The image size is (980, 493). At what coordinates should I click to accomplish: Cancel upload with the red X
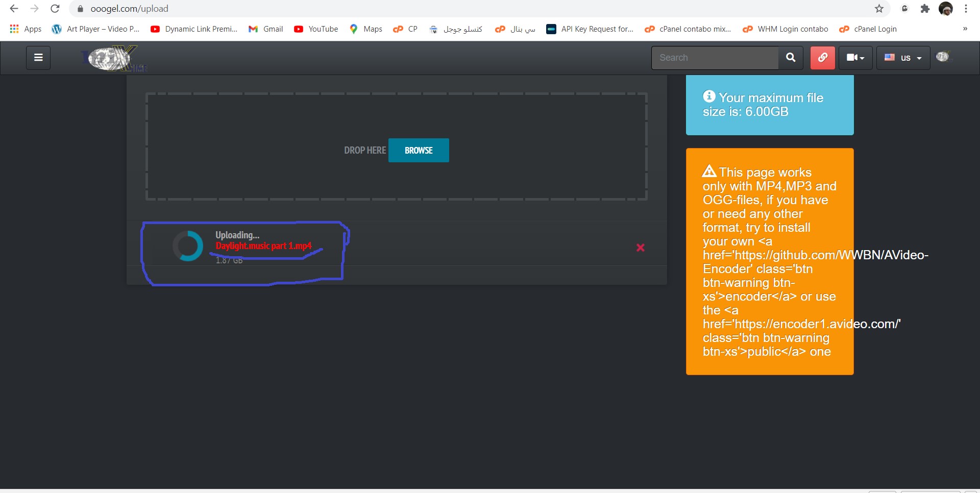pos(641,248)
